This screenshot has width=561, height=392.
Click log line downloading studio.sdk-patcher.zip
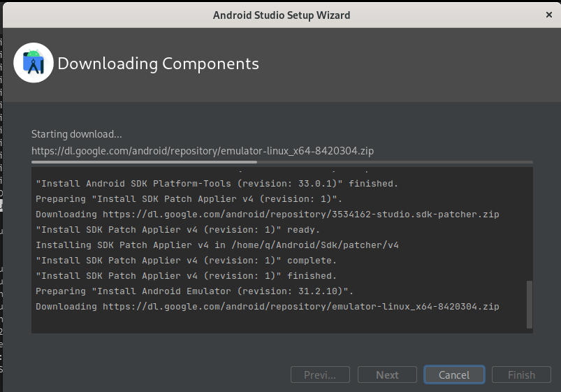268,215
